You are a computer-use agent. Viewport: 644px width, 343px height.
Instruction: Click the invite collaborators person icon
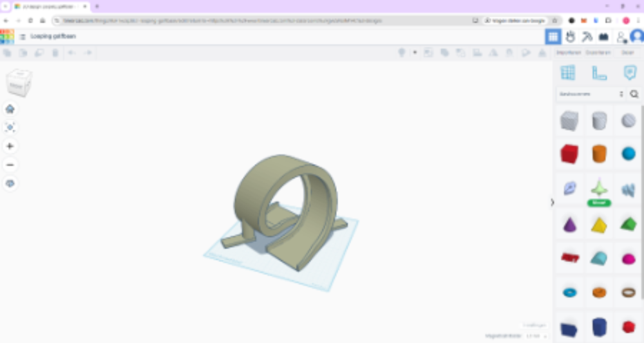click(x=621, y=37)
